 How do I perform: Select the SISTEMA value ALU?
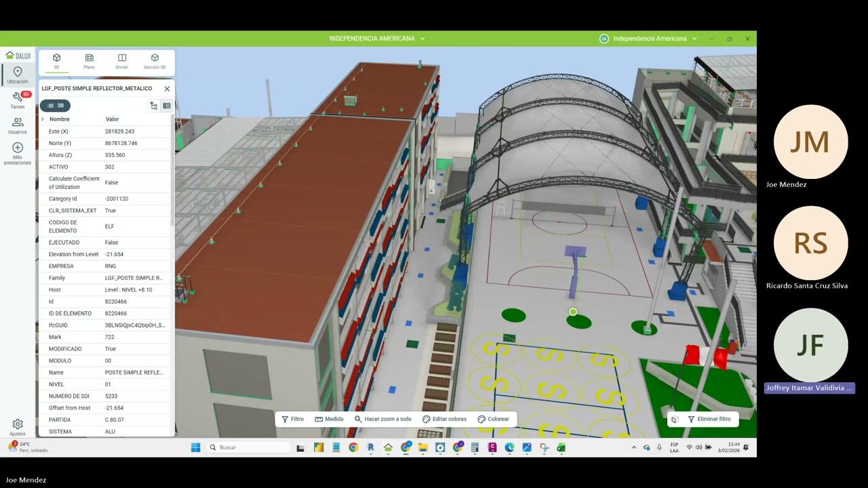point(110,432)
